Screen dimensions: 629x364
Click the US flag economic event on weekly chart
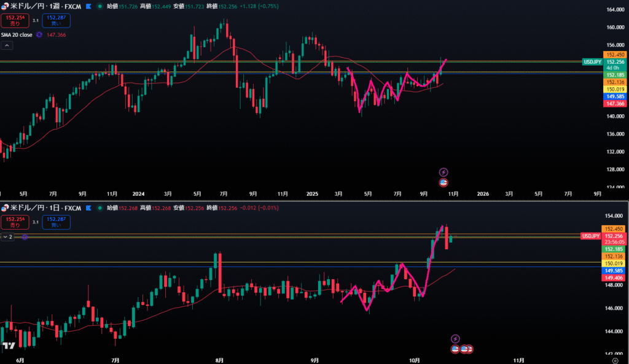click(x=444, y=182)
